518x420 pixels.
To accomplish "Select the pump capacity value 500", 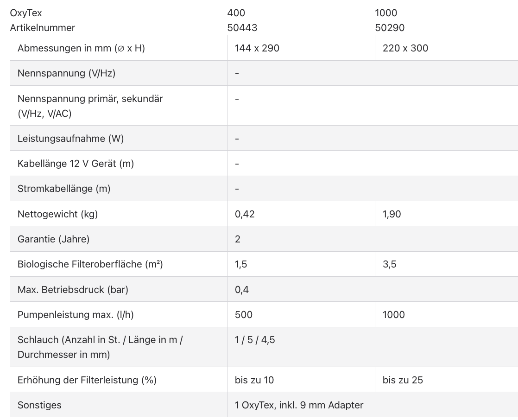I will point(244,315).
